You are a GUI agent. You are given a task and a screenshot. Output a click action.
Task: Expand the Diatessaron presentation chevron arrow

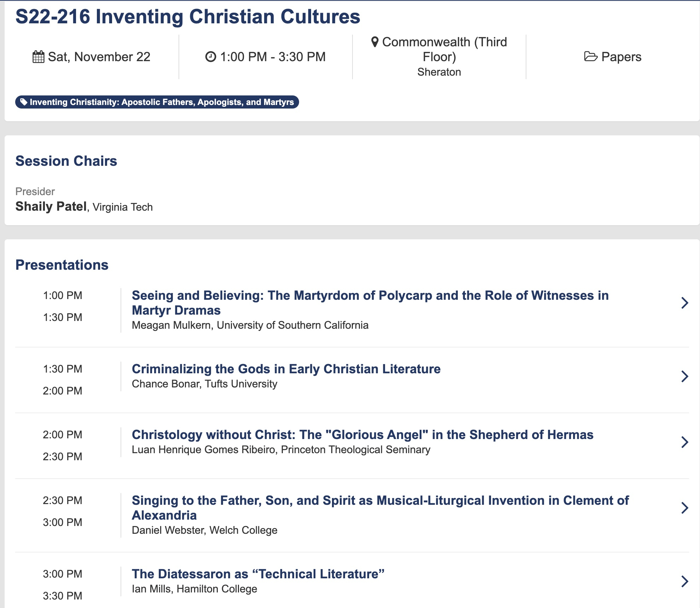coord(684,581)
